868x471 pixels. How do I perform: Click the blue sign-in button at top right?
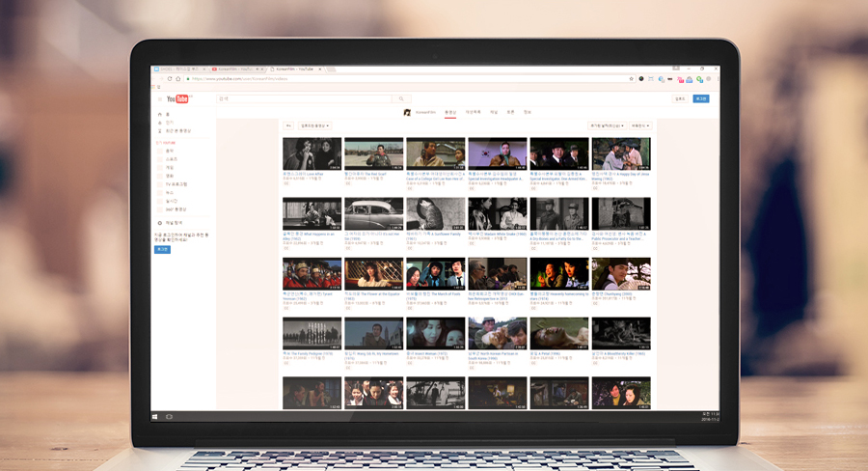[701, 98]
